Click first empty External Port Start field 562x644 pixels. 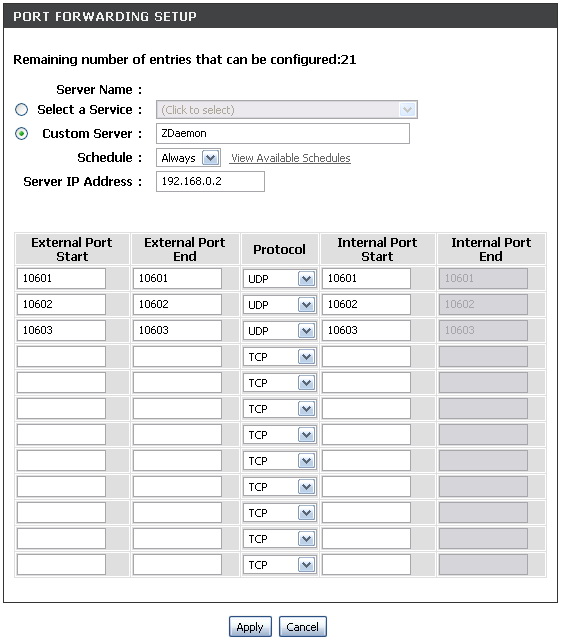(61, 356)
